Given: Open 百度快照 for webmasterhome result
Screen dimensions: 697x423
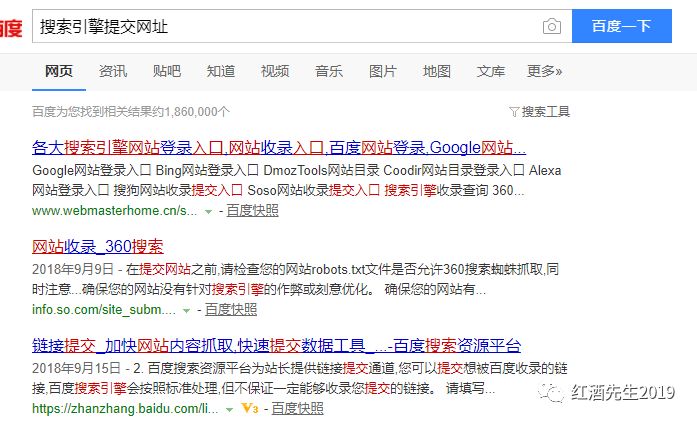Looking at the screenshot, I should (x=252, y=210).
